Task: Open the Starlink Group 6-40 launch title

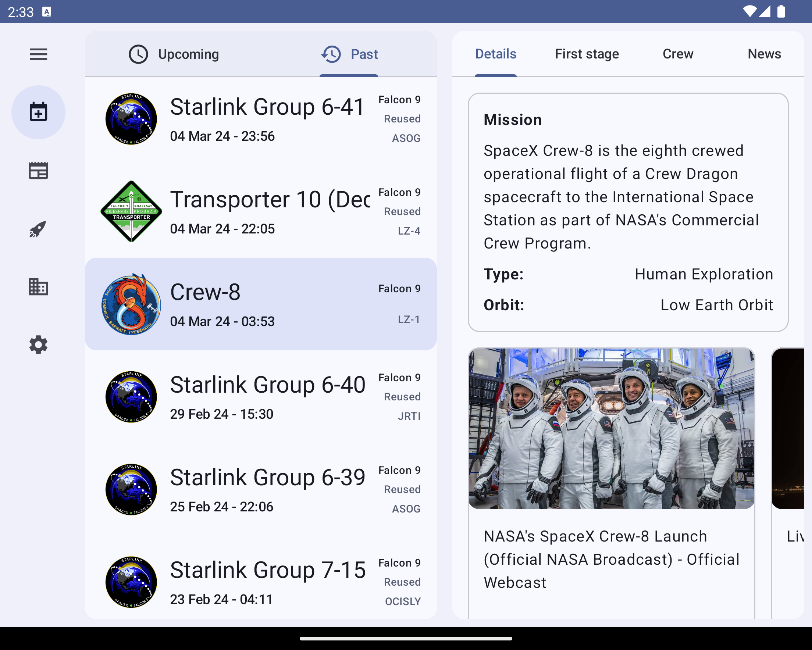Action: click(x=268, y=385)
